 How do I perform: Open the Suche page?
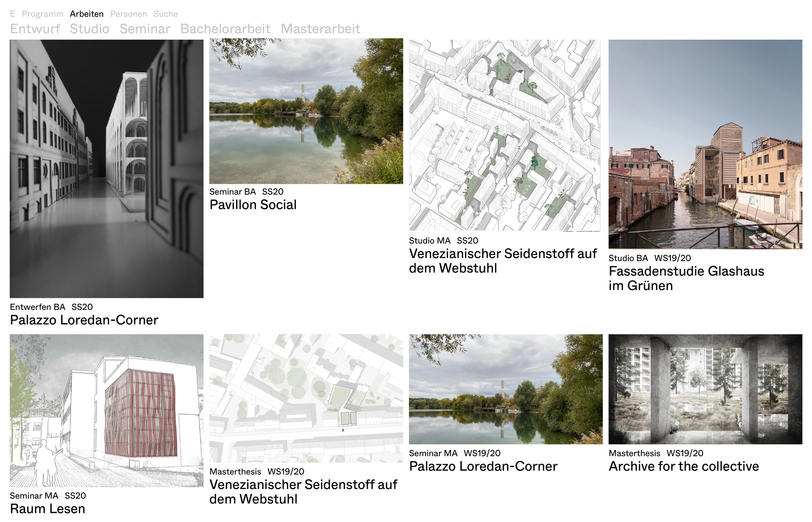166,14
